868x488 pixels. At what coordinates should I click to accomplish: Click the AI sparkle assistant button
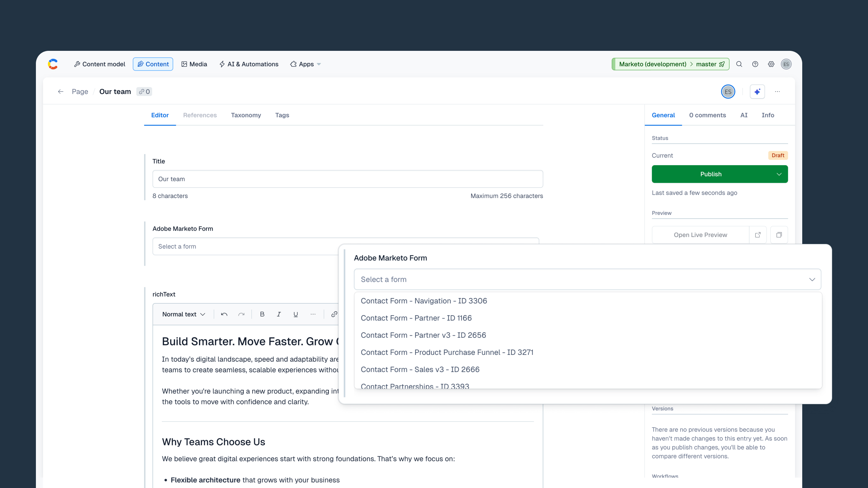757,92
